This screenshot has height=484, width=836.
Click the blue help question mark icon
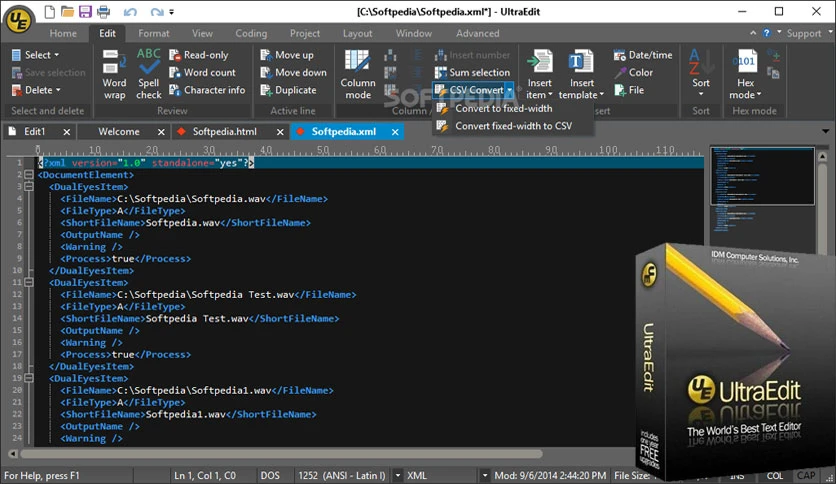pyautogui.click(x=766, y=33)
